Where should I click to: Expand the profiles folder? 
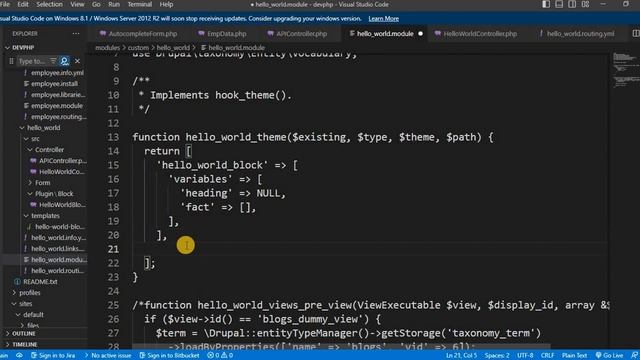[x=30, y=293]
